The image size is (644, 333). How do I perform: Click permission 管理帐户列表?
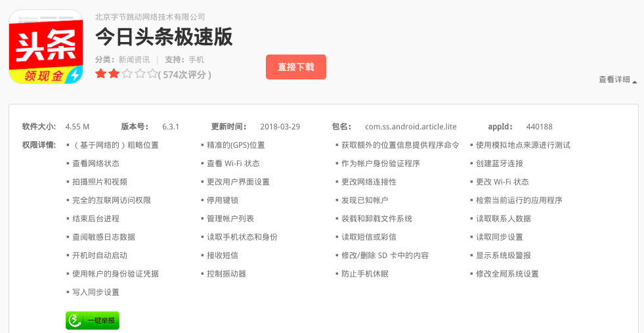coord(230,219)
